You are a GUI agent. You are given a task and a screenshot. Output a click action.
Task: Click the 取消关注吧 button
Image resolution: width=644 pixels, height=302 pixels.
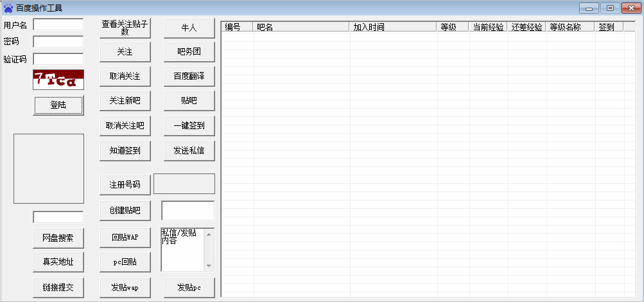point(125,126)
